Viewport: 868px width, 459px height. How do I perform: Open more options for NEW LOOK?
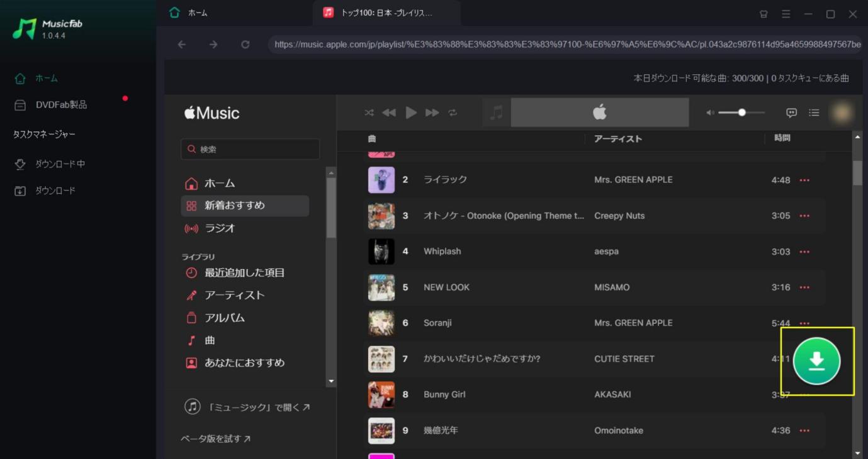pos(804,287)
